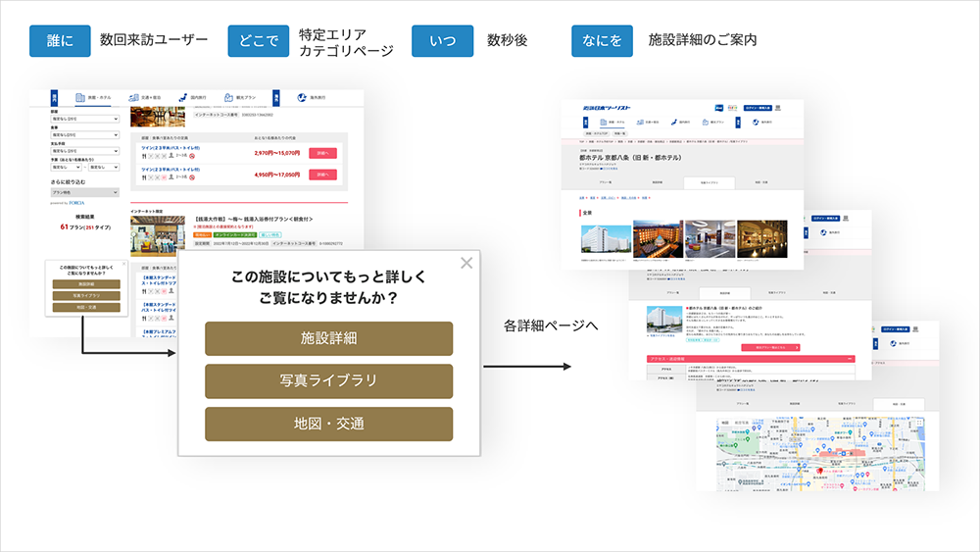The width and height of the screenshot is (980, 552).
Task: Click blue login button on map page
Action: 895,328
